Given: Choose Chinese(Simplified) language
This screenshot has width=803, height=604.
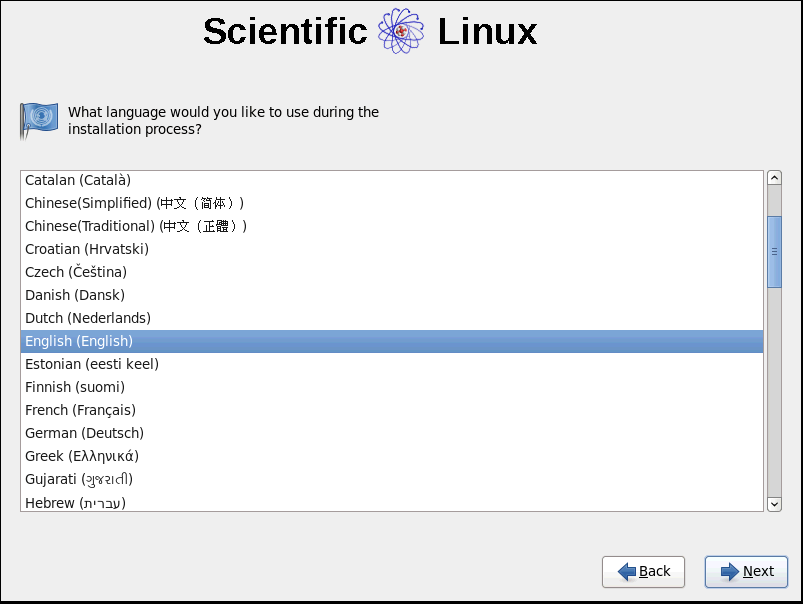Looking at the screenshot, I should click(392, 203).
